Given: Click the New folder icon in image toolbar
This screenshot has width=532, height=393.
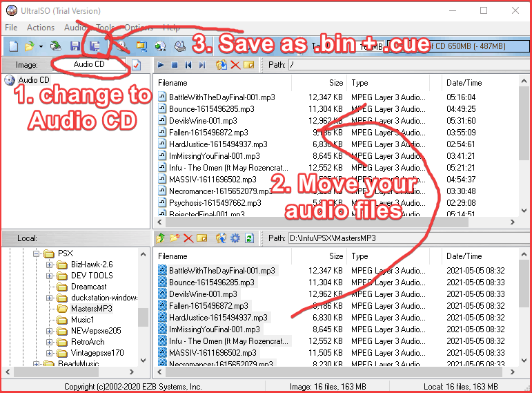Looking at the screenshot, I should tap(248, 64).
